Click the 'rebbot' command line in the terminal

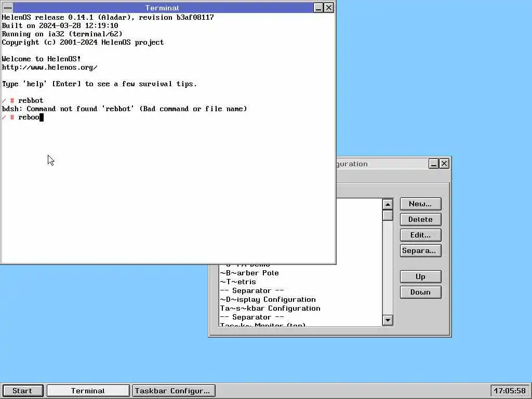[x=22, y=100]
